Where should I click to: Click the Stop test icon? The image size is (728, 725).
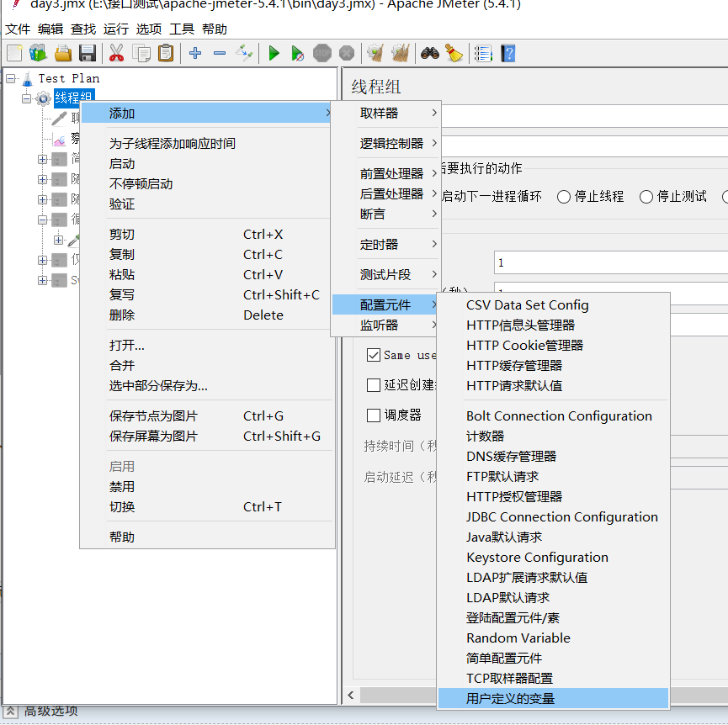(x=322, y=53)
